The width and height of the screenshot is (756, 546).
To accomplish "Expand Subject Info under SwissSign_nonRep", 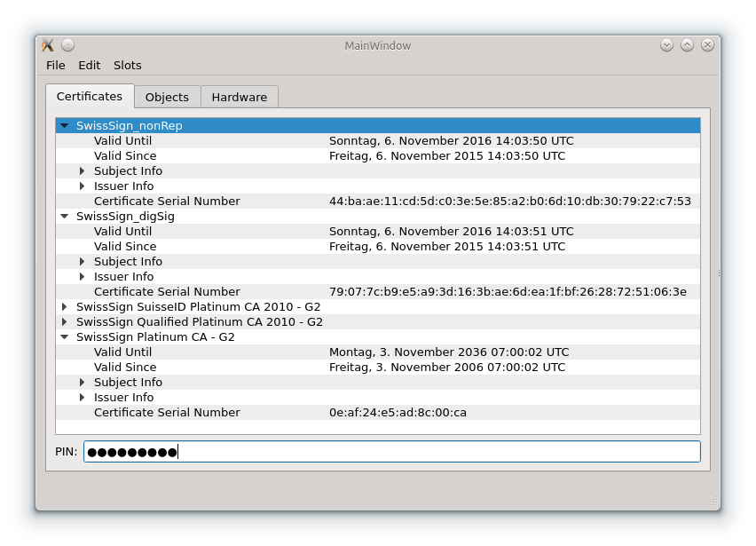I will click(x=82, y=170).
